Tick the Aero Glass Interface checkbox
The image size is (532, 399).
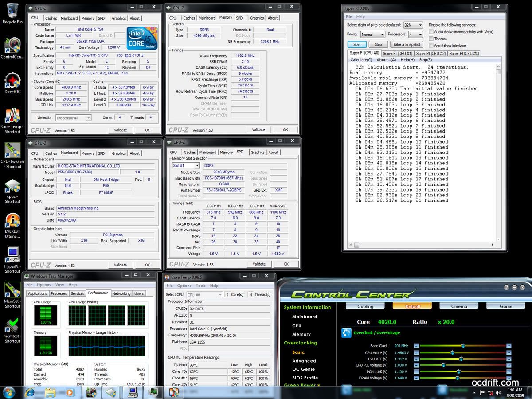[431, 46]
